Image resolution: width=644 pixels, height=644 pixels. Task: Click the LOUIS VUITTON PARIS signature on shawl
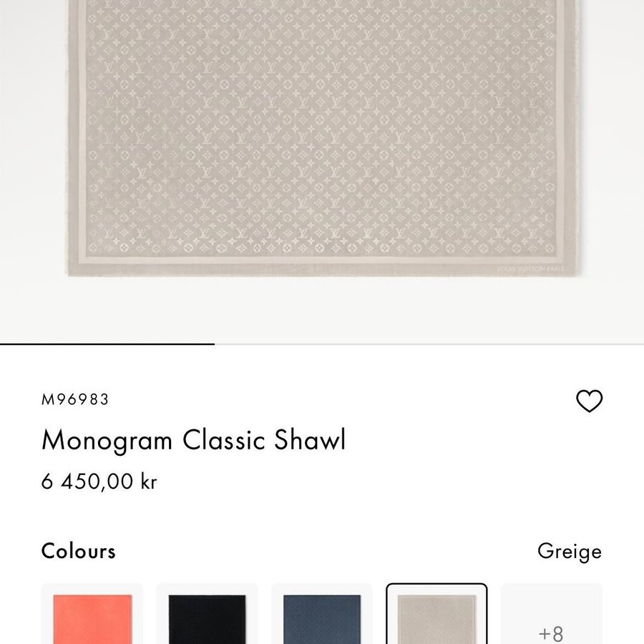click(x=530, y=269)
